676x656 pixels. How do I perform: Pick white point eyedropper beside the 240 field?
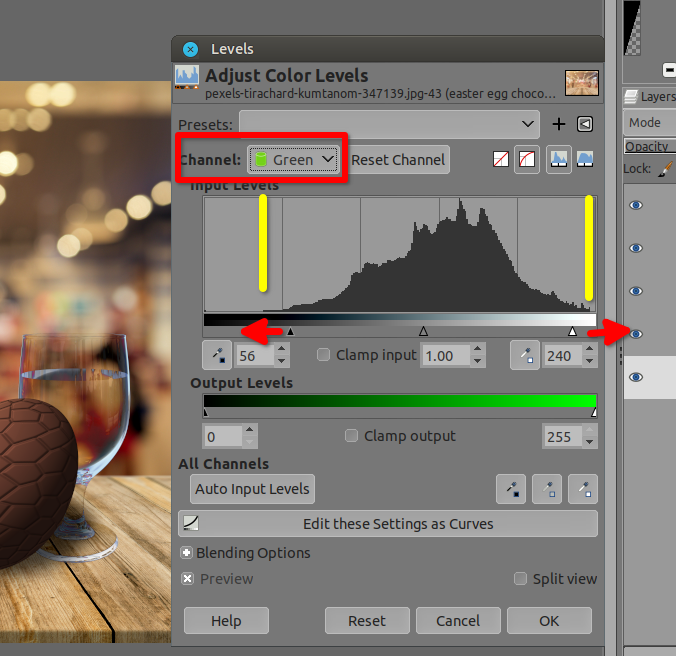(525, 355)
